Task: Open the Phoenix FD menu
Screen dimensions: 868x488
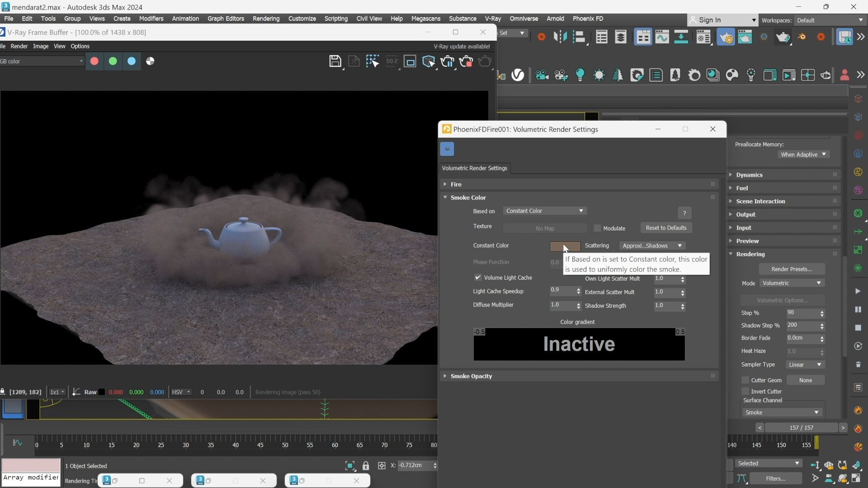Action: click(588, 19)
